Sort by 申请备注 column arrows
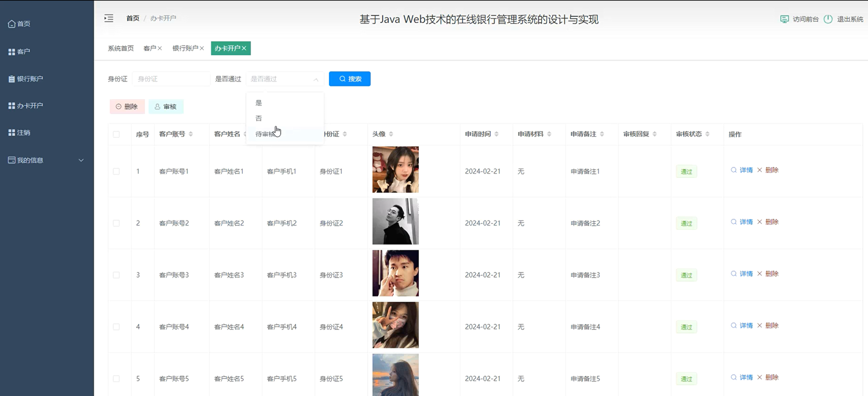 (x=602, y=134)
